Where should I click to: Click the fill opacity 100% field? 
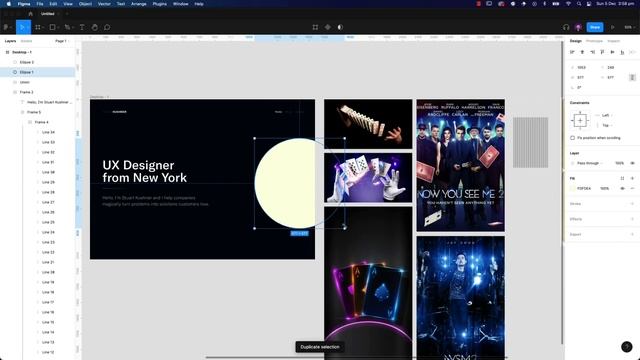604,189
